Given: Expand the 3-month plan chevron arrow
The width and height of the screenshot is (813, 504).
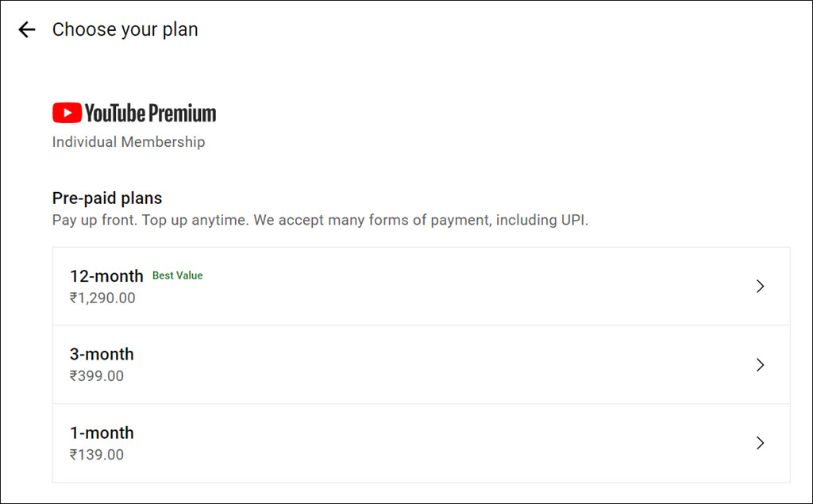Looking at the screenshot, I should [x=760, y=365].
